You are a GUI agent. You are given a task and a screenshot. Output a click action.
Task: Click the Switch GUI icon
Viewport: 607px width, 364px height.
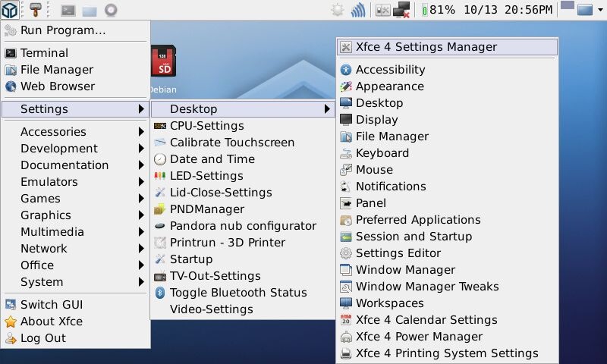11,304
